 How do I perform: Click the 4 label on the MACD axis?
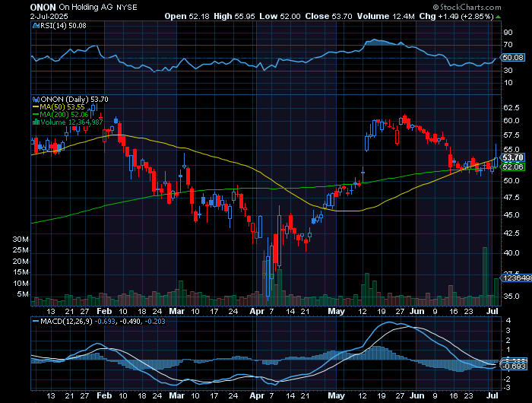(508, 321)
